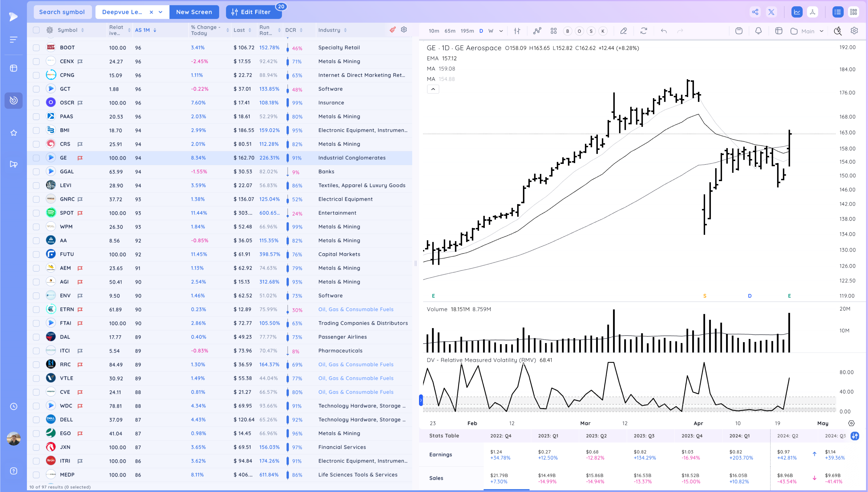Toggle the red flag on GE row
Viewport: 868px width, 492px height.
click(80, 158)
